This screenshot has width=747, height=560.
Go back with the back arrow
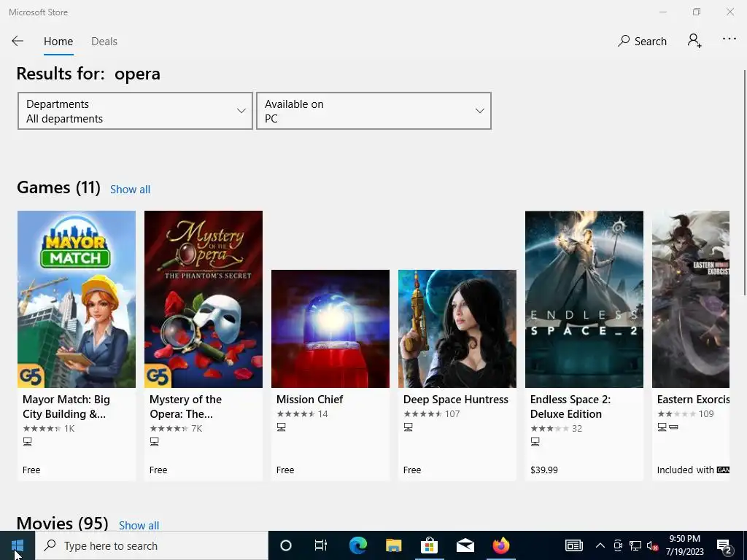coord(18,41)
